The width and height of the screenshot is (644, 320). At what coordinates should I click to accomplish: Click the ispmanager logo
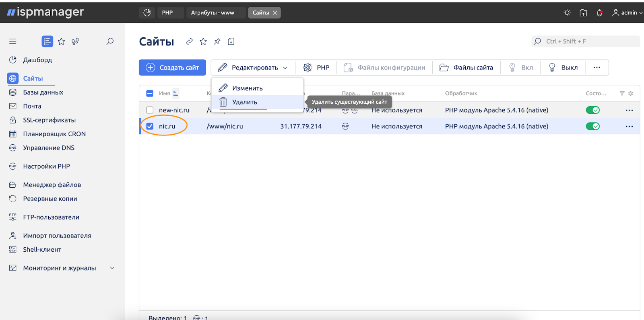[x=45, y=12]
